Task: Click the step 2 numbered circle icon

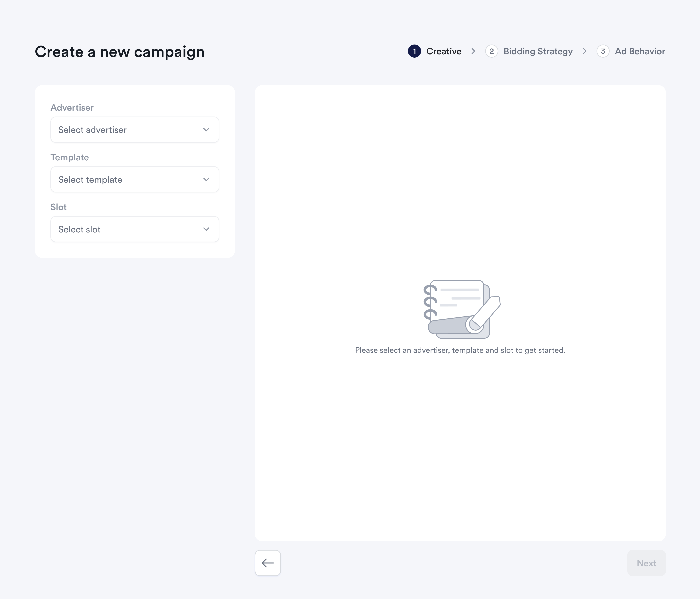Action: click(x=492, y=51)
